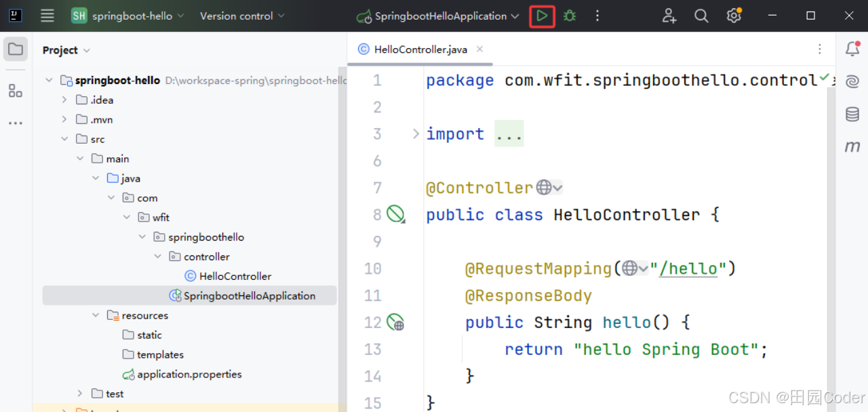Click the gutter icon on line 8
Screen dimensions: 868x412
click(x=395, y=215)
